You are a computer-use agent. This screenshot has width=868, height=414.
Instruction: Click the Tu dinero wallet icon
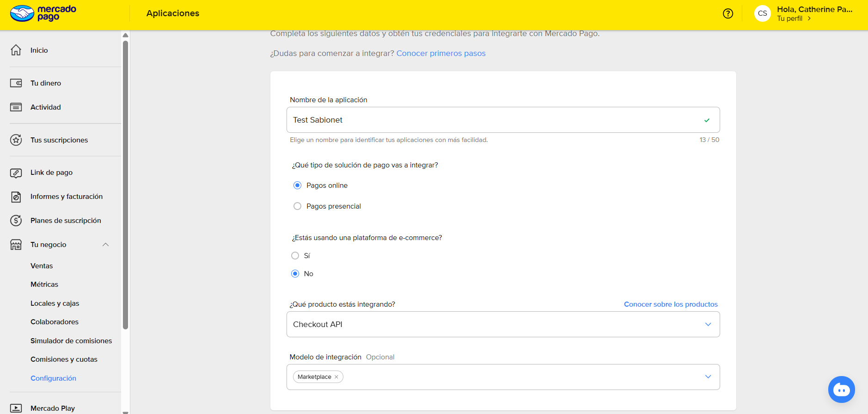(16, 83)
